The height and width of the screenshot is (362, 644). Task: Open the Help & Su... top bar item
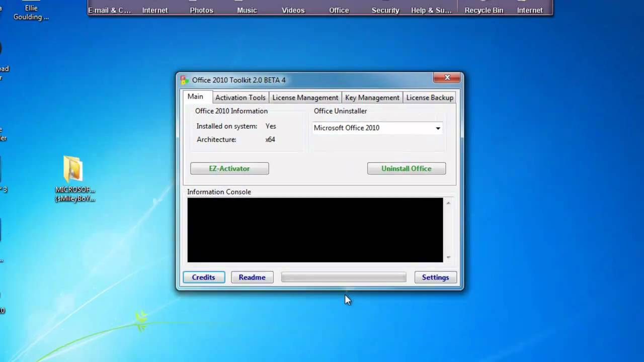click(x=431, y=10)
